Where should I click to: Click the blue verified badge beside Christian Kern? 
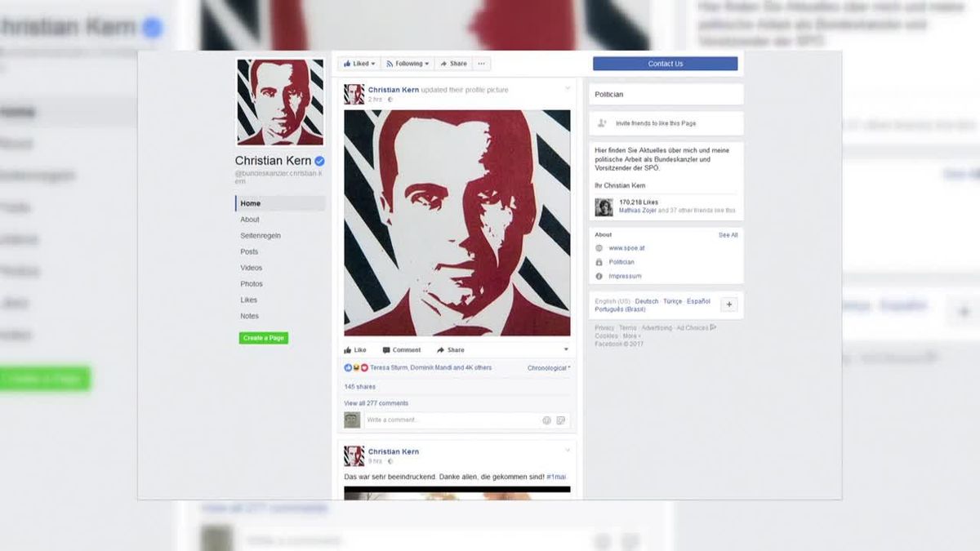[x=320, y=161]
